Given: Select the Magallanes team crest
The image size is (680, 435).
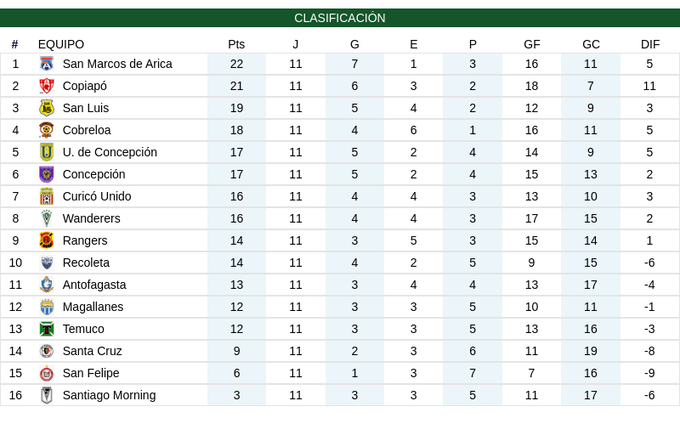Looking at the screenshot, I should click(x=46, y=307).
